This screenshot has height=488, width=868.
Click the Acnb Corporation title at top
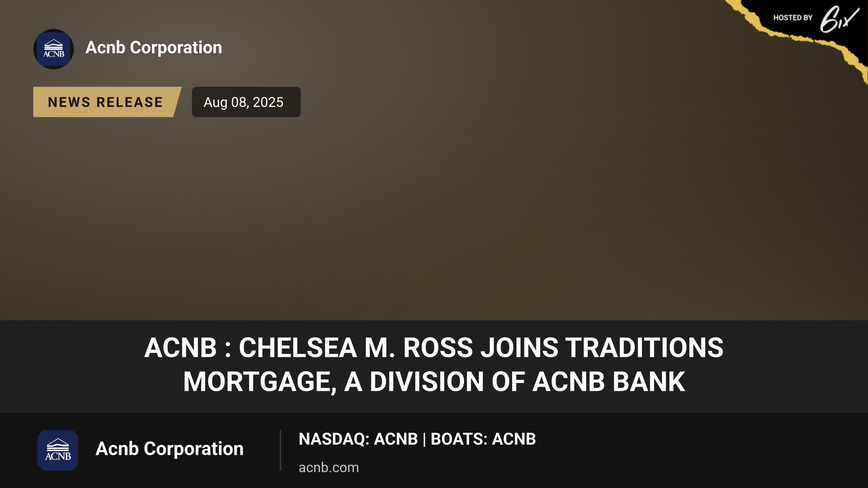(154, 48)
